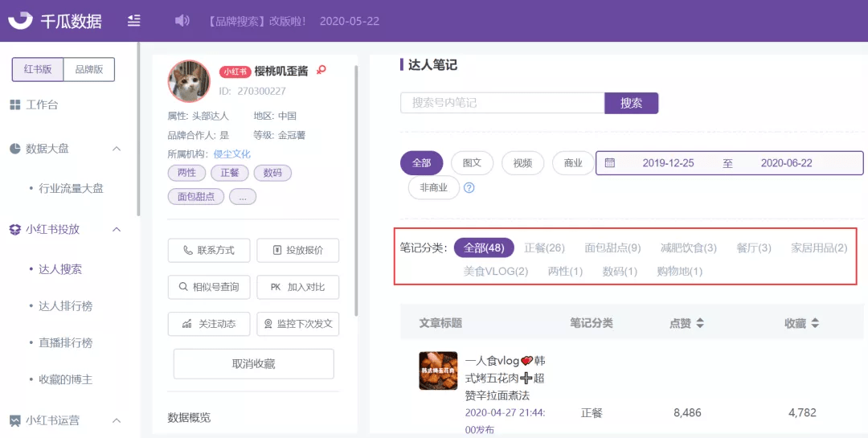Click the cat profile avatar
Screen dimensions: 868x438
pos(190,81)
